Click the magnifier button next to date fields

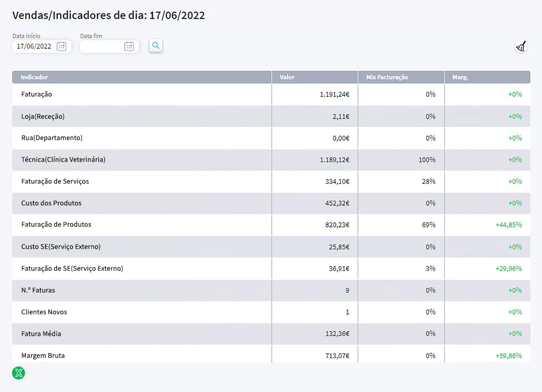click(155, 46)
